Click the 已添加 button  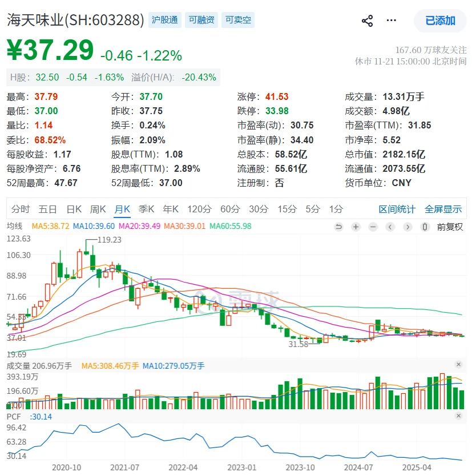(x=440, y=21)
